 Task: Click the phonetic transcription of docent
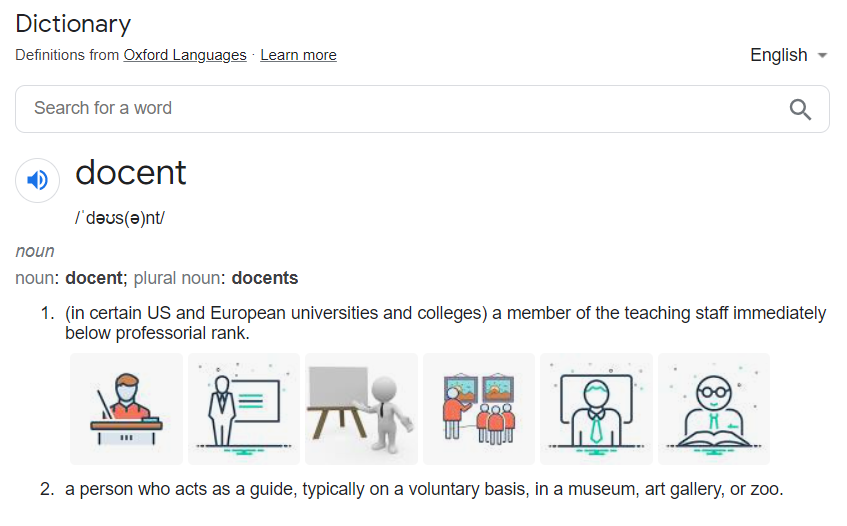(119, 218)
